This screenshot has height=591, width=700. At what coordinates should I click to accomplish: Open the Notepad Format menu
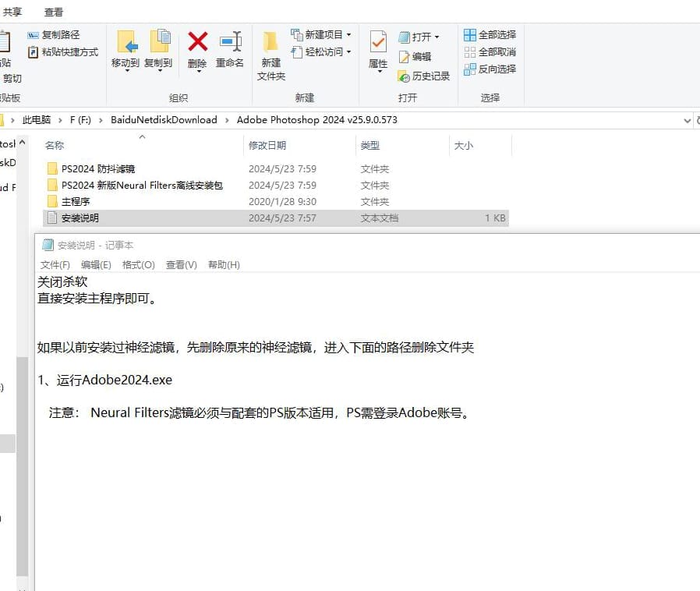pos(138,265)
